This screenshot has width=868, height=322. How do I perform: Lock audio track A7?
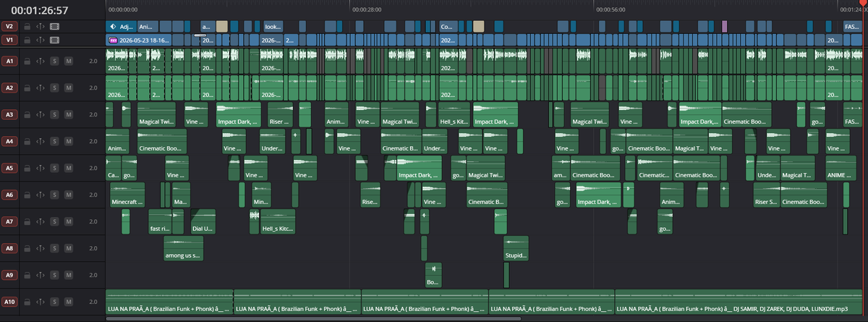[27, 222]
